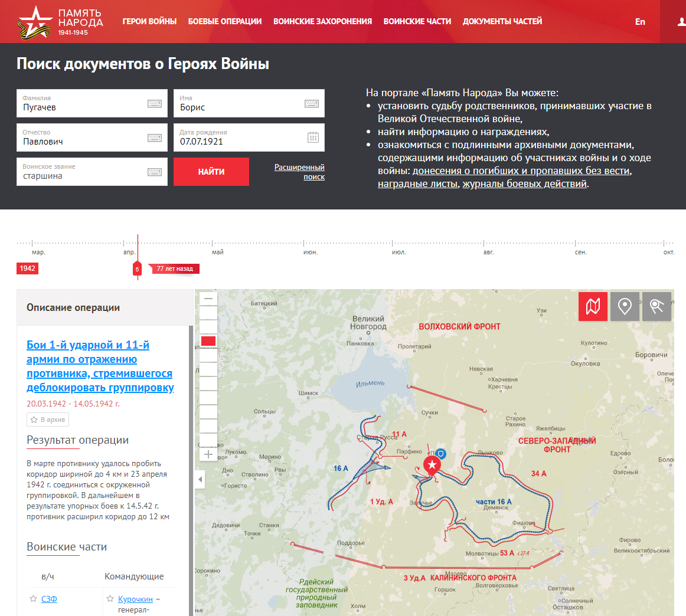The height and width of the screenshot is (616, 686).
Task: Open the map search magnifier tool
Action: point(656,306)
